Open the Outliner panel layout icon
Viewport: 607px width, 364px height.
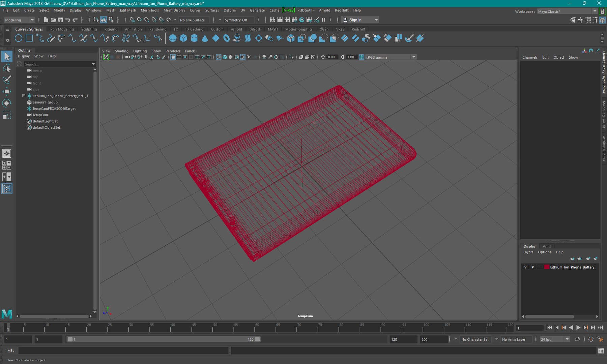[7, 188]
